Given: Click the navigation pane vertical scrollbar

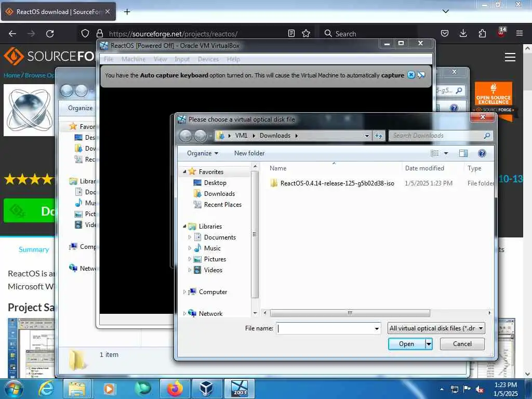Looking at the screenshot, I should [255, 234].
